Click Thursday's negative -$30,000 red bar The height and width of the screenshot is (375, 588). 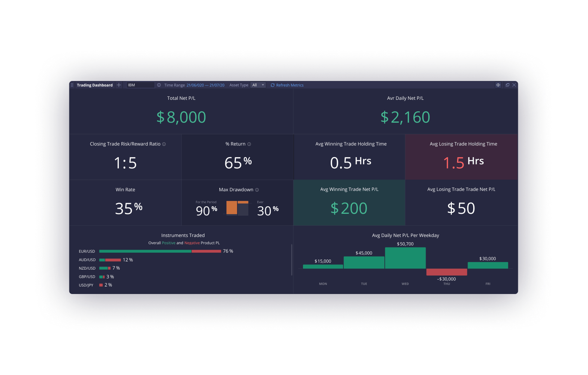click(447, 272)
